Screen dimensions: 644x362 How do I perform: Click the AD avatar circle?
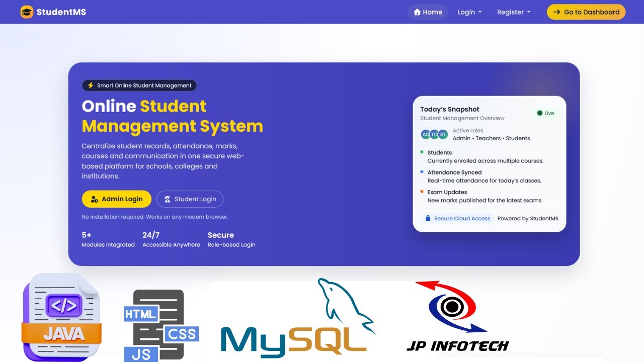pyautogui.click(x=426, y=134)
